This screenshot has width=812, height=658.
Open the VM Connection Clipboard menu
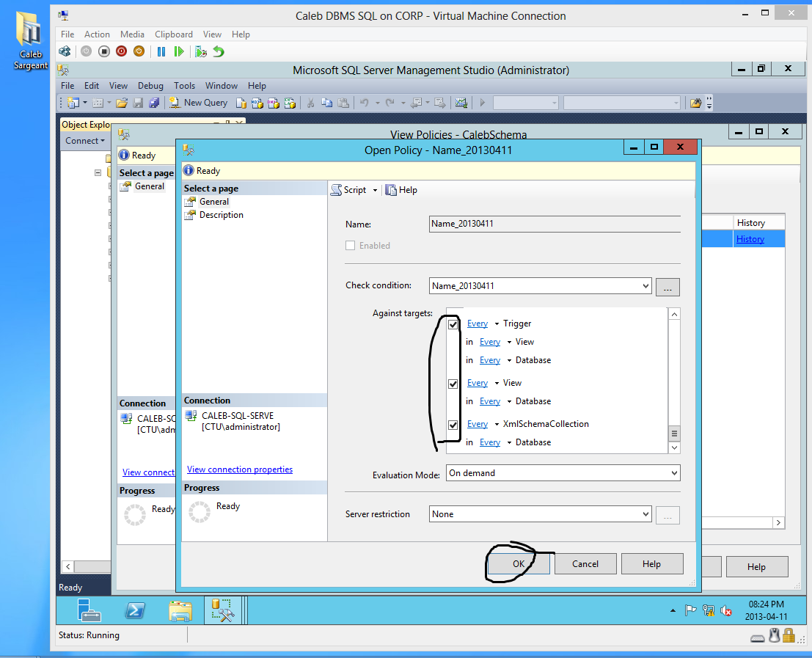point(174,34)
